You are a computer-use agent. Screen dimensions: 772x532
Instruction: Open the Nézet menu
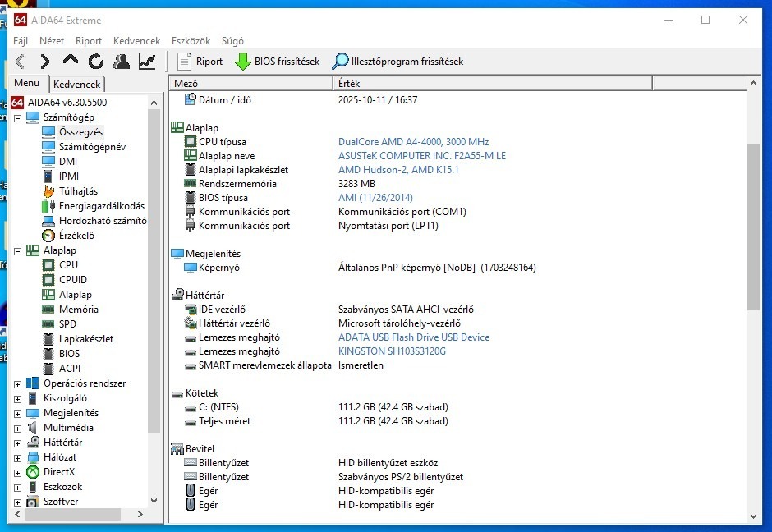coord(52,41)
